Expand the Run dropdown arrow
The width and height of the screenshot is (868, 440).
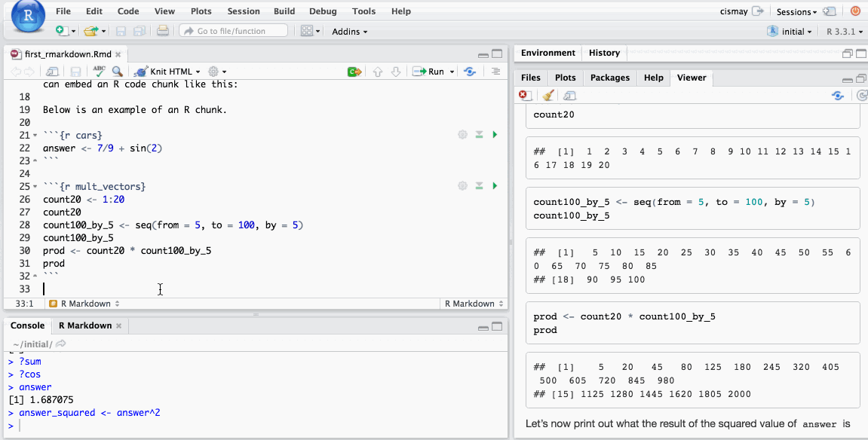[452, 72]
